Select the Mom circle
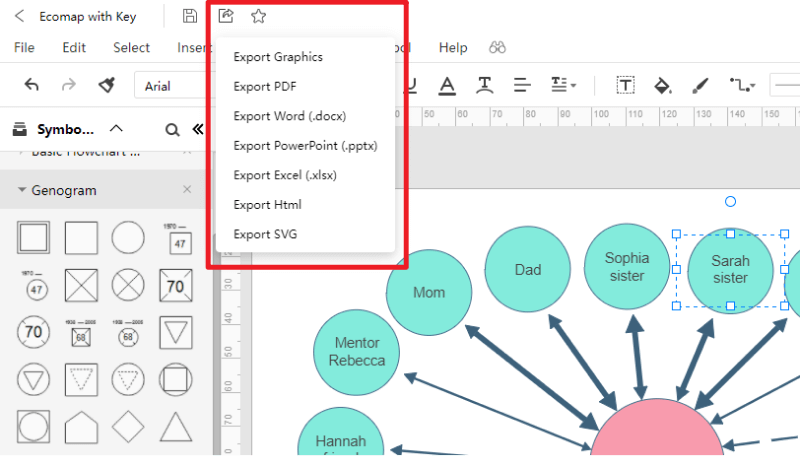 click(x=429, y=292)
